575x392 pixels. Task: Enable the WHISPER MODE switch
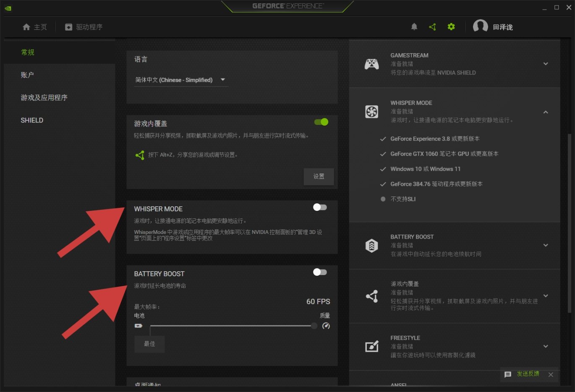320,207
